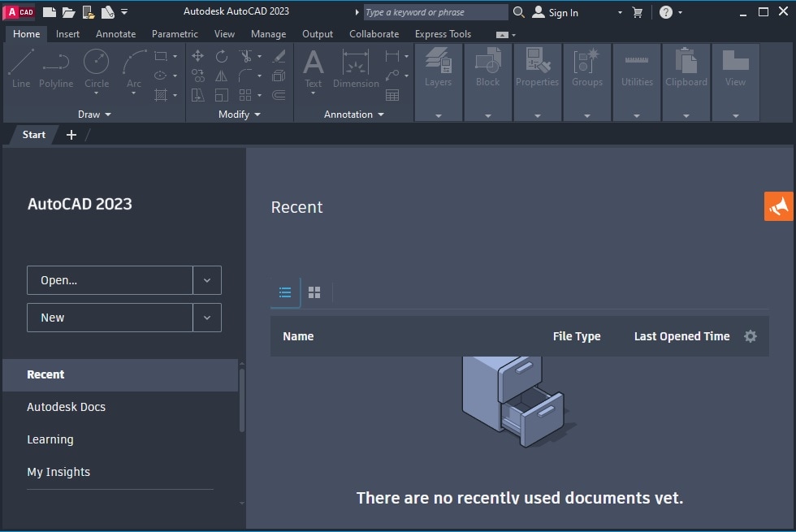Expand the Groups panel dropdown

click(x=587, y=115)
